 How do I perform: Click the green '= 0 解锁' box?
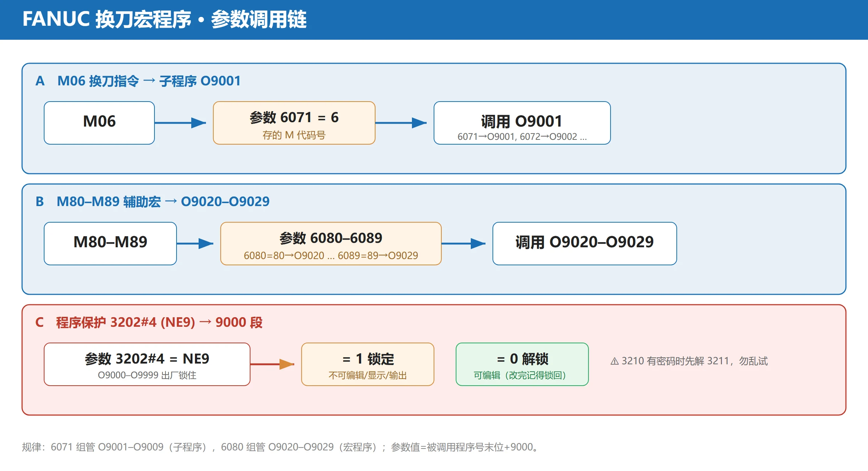[x=522, y=364]
